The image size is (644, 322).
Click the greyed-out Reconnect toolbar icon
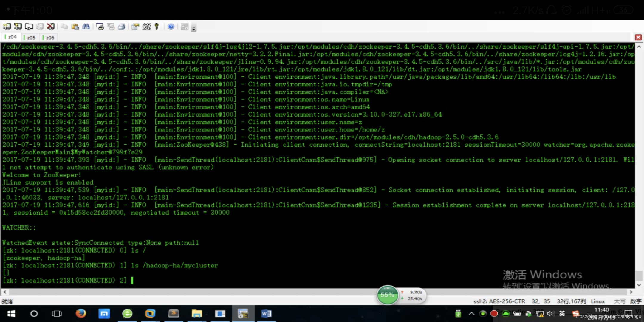[x=40, y=27]
